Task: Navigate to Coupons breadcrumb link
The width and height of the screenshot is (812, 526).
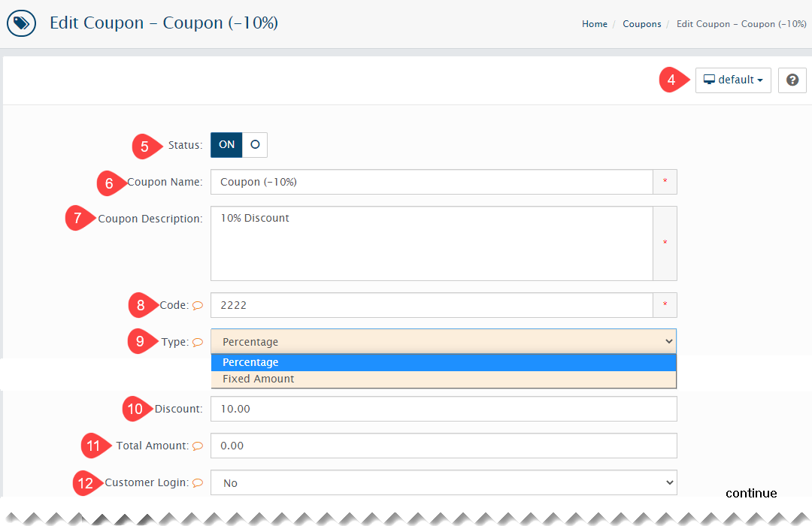Action: coord(641,24)
